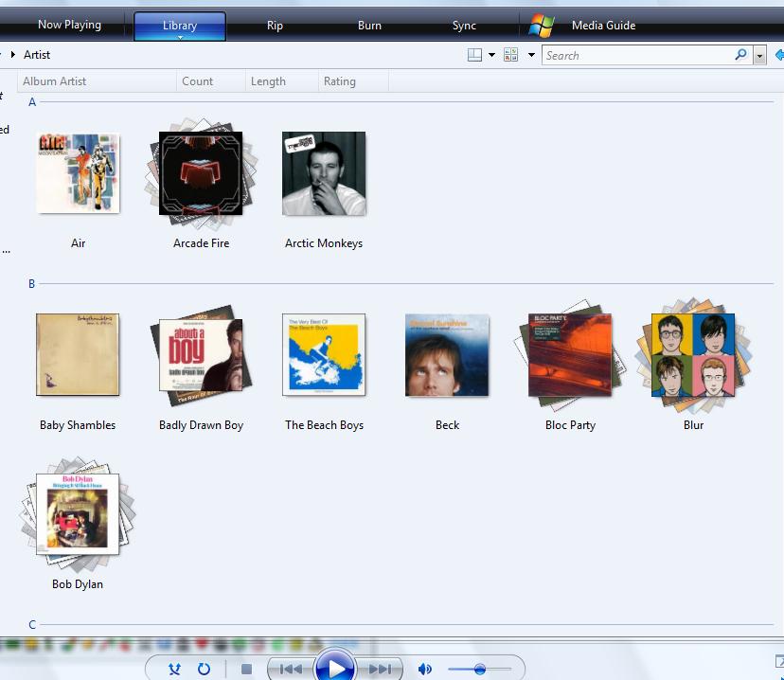Click the group header letter B

tap(31, 283)
